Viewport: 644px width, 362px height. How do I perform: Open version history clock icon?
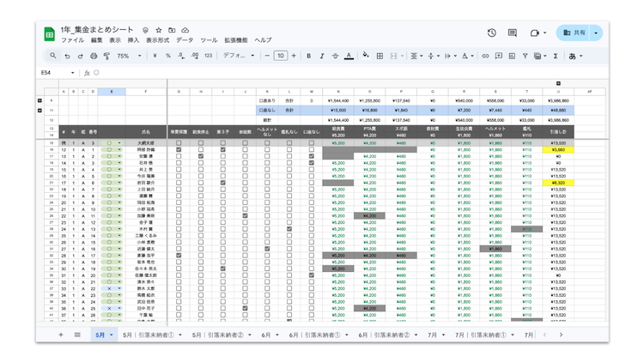(491, 33)
